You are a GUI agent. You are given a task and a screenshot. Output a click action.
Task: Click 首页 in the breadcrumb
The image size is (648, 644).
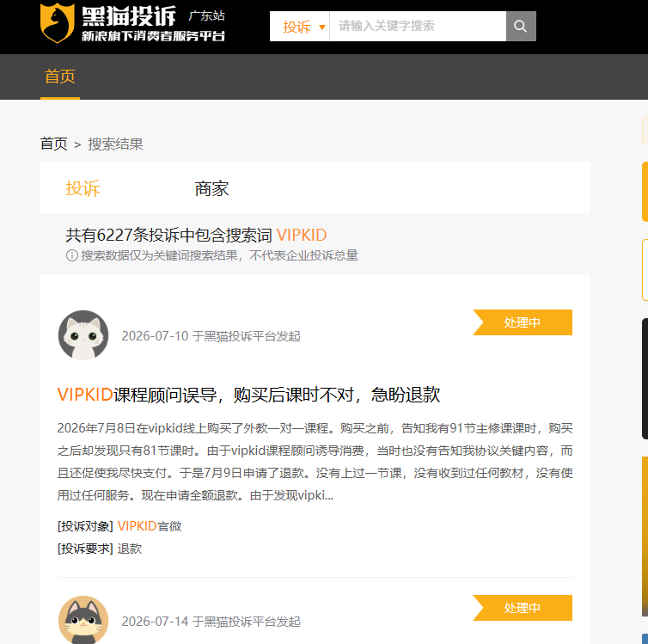tap(54, 144)
